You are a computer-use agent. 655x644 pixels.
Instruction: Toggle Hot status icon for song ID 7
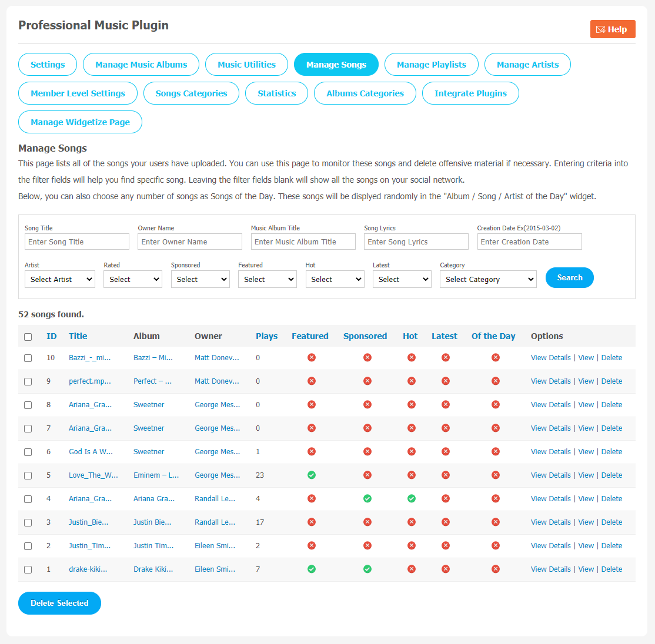(412, 428)
